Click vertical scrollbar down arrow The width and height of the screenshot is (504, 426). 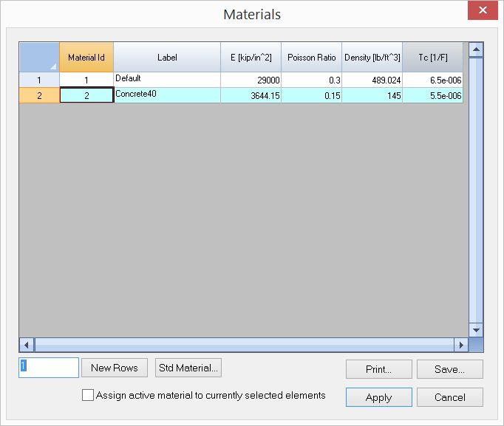[x=476, y=330]
